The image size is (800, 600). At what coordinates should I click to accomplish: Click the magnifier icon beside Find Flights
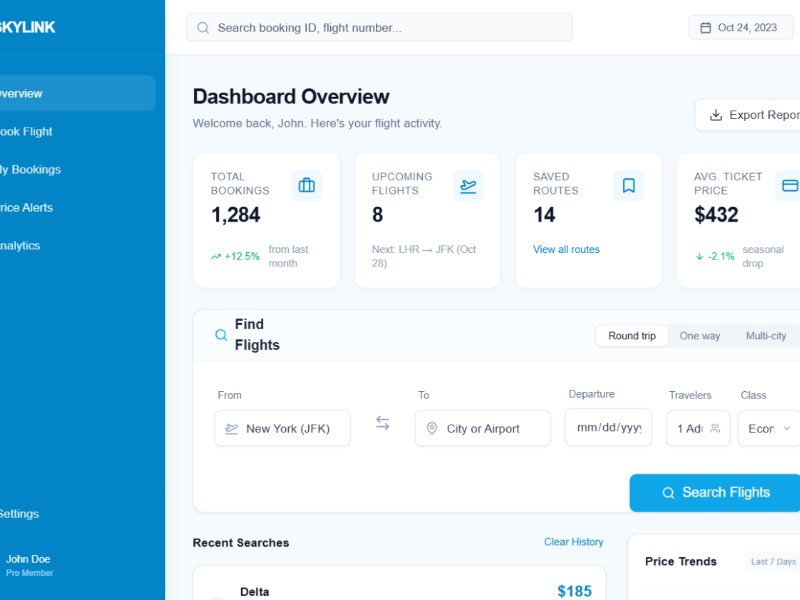pyautogui.click(x=220, y=335)
